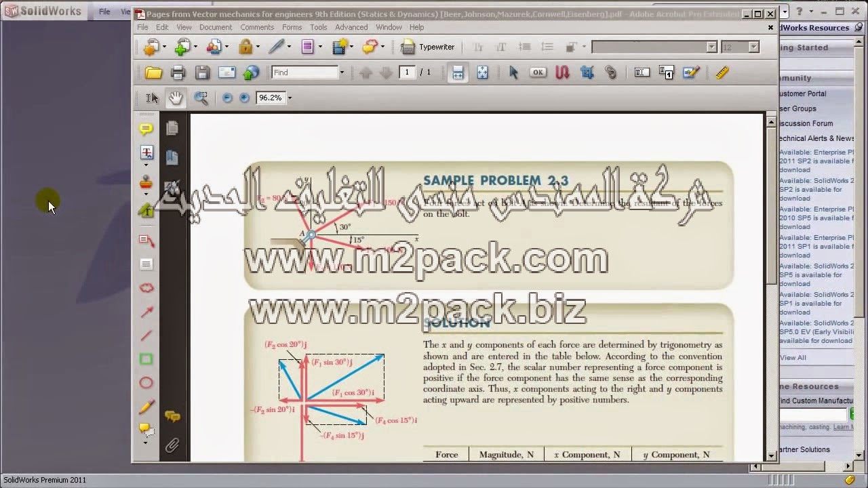This screenshot has height=488, width=868.
Task: Click the Multimedia filmstrip icon
Action: click(340, 47)
